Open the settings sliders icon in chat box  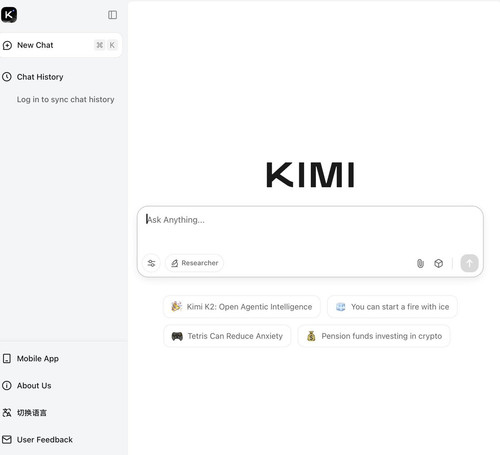pos(151,263)
